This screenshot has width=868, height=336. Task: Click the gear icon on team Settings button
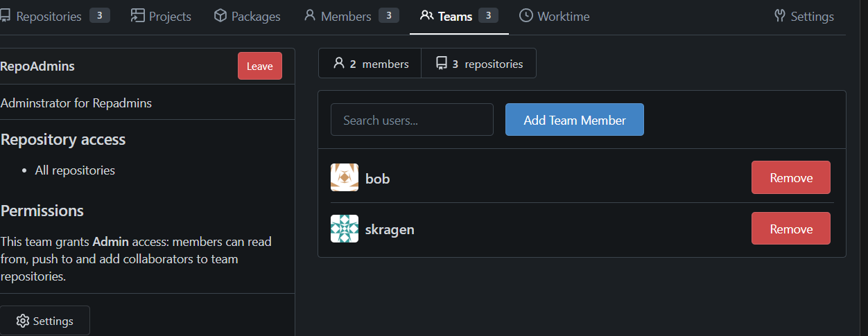pos(23,321)
